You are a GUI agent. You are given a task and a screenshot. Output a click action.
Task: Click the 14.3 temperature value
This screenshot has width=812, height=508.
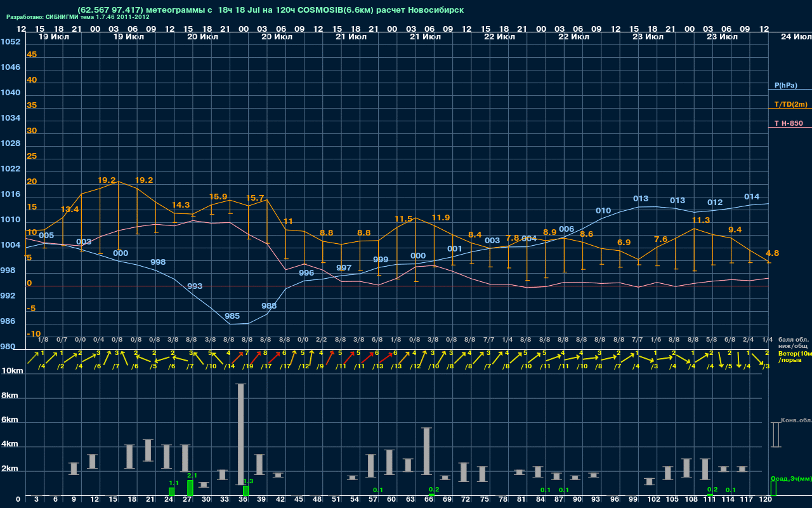181,205
